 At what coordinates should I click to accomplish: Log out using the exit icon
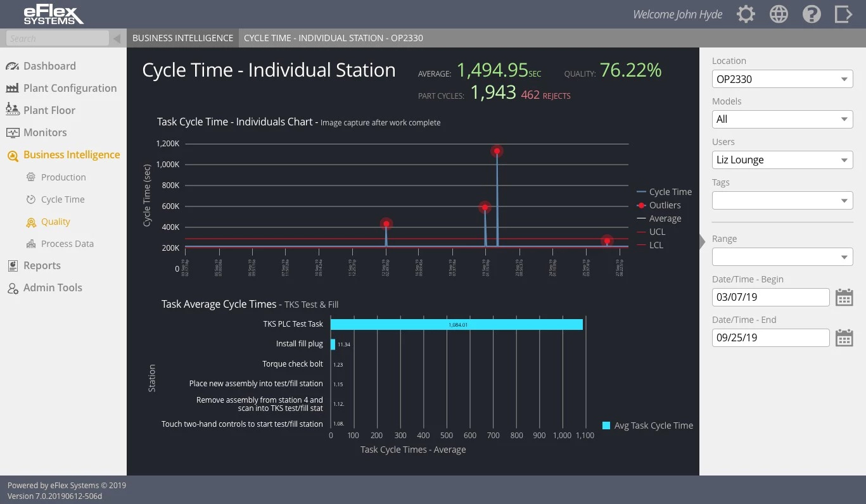click(x=844, y=13)
